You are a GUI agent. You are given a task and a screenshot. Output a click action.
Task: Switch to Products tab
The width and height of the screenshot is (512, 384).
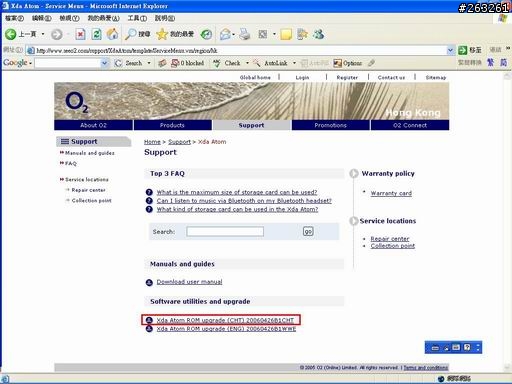click(172, 125)
